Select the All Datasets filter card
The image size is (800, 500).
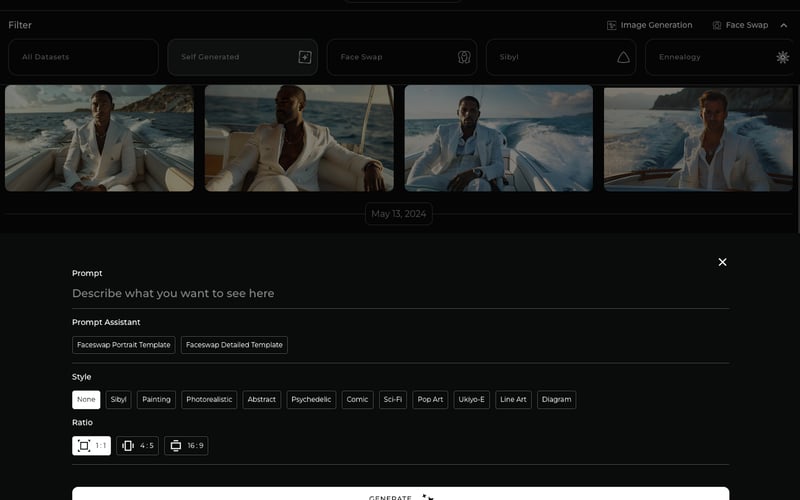click(x=83, y=57)
